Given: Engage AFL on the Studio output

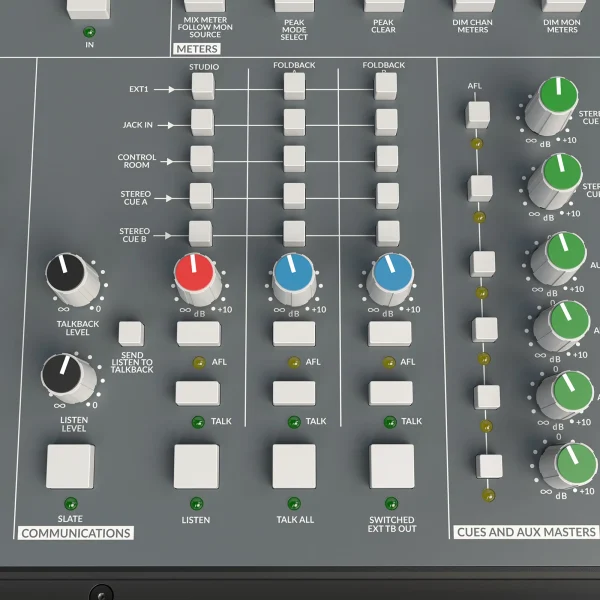Looking at the screenshot, I should click(199, 334).
